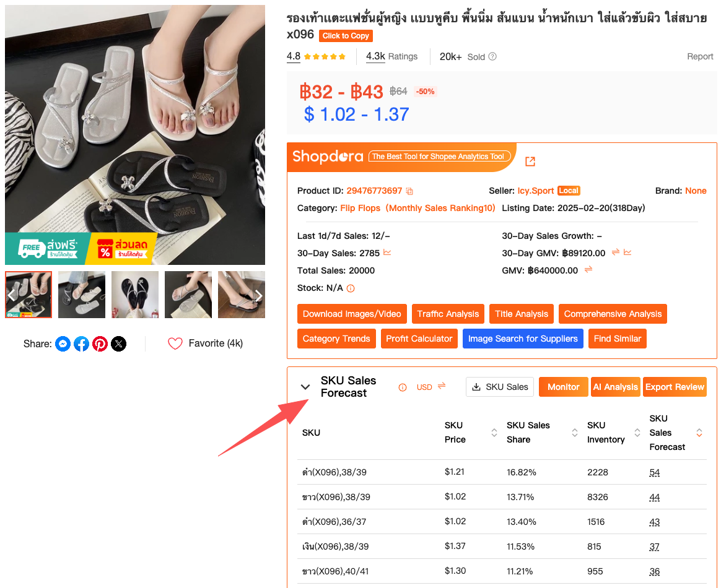Click Stock info icon
Viewport: 721px width, 588px height.
point(351,288)
